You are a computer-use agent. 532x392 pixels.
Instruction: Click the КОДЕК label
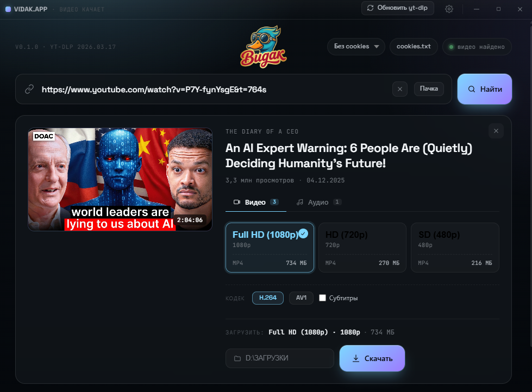click(235, 299)
